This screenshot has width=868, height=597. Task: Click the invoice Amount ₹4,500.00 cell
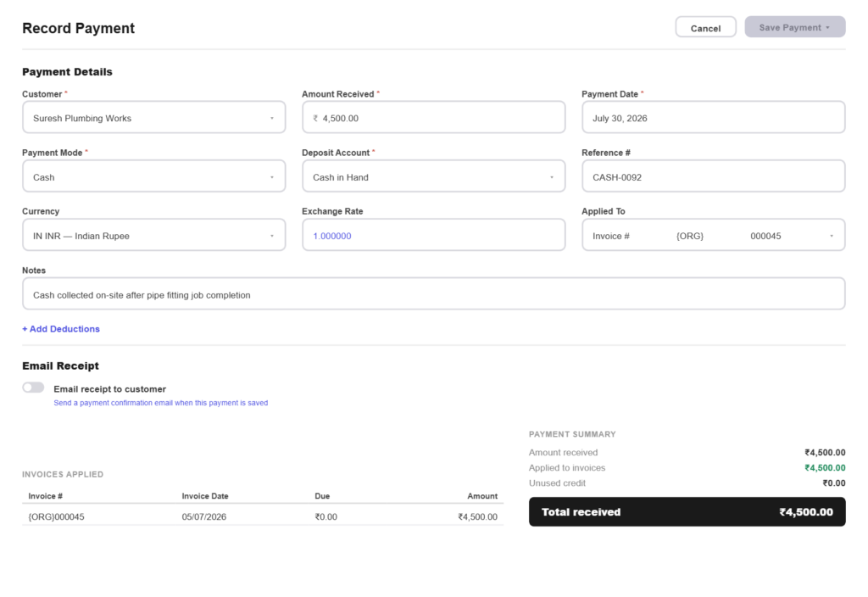tap(477, 516)
